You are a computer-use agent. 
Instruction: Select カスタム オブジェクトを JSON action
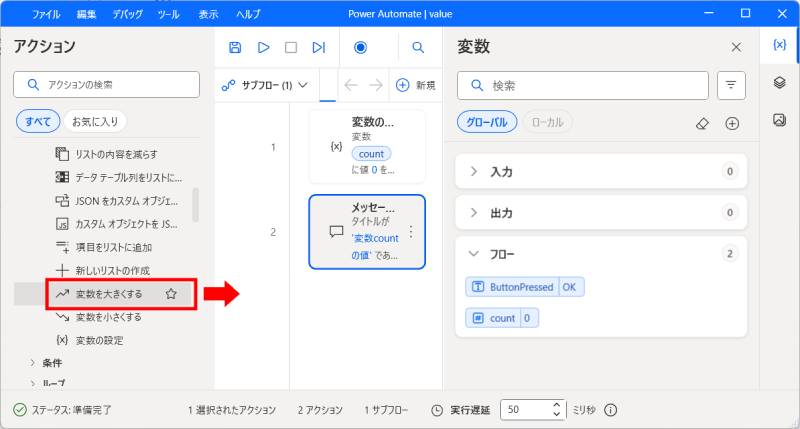[116, 224]
